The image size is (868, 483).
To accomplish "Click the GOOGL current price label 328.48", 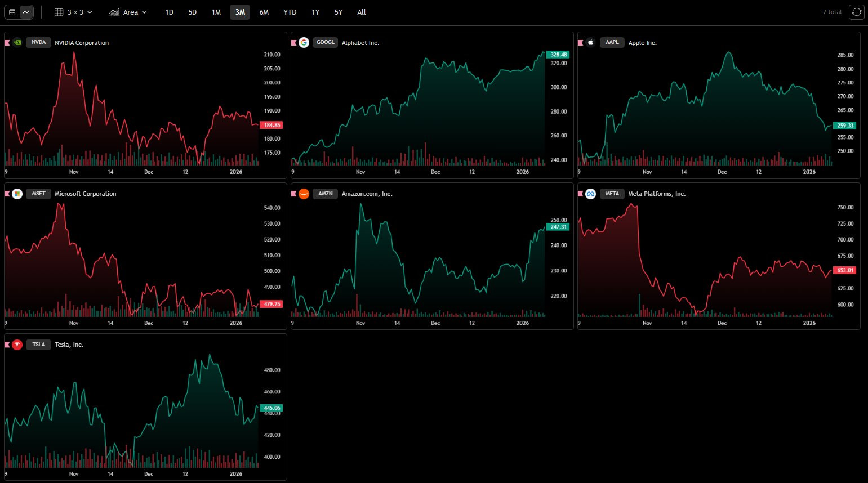I will coord(558,55).
